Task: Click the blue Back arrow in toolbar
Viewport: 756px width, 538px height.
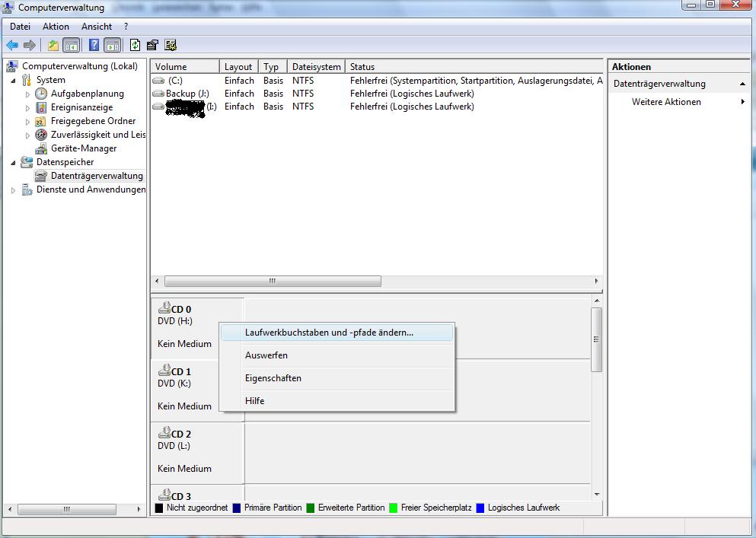Action: click(x=12, y=46)
